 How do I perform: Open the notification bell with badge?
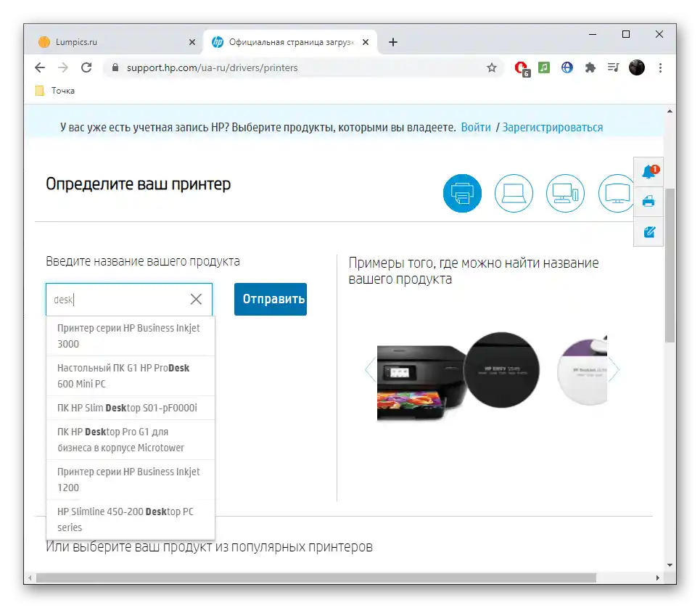[648, 171]
